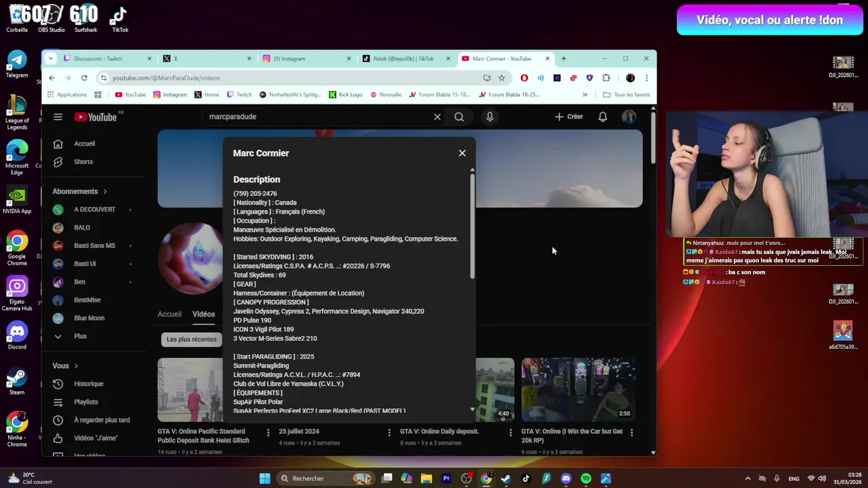Click YouTube page vertical scrollbar
Image resolution: width=868 pixels, height=488 pixels.
pos(653,139)
